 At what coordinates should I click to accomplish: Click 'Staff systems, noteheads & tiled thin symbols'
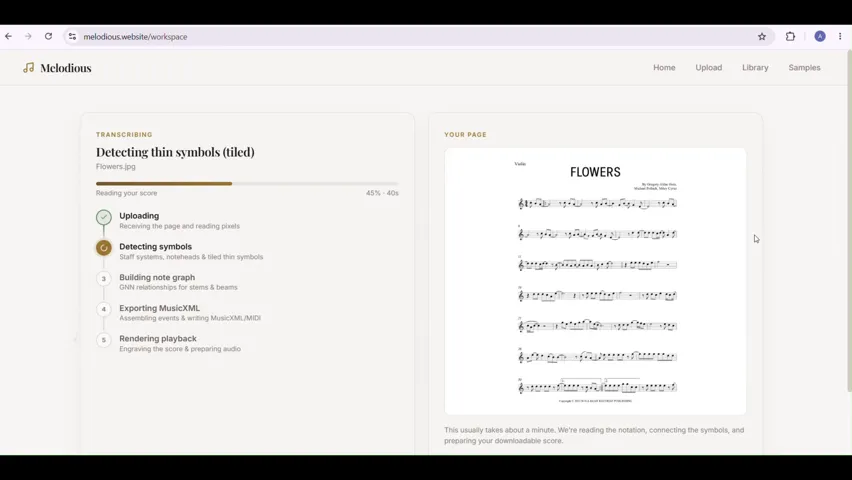(191, 257)
